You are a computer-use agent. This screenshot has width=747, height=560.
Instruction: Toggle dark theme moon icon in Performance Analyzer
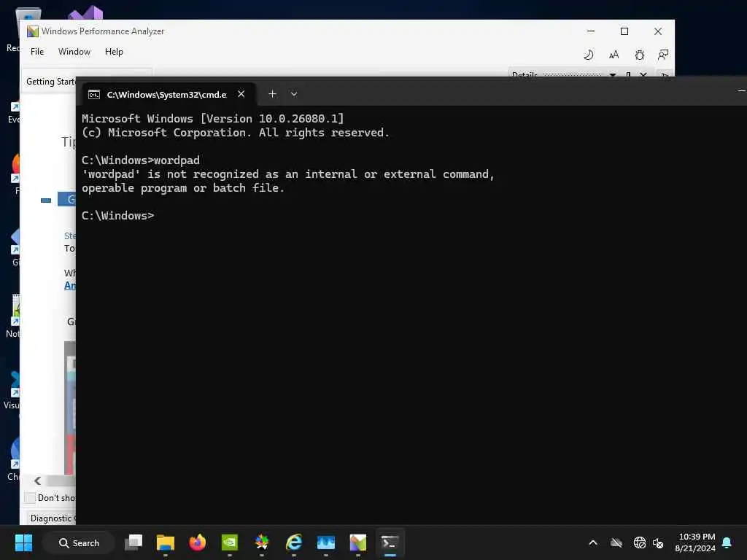[589, 55]
